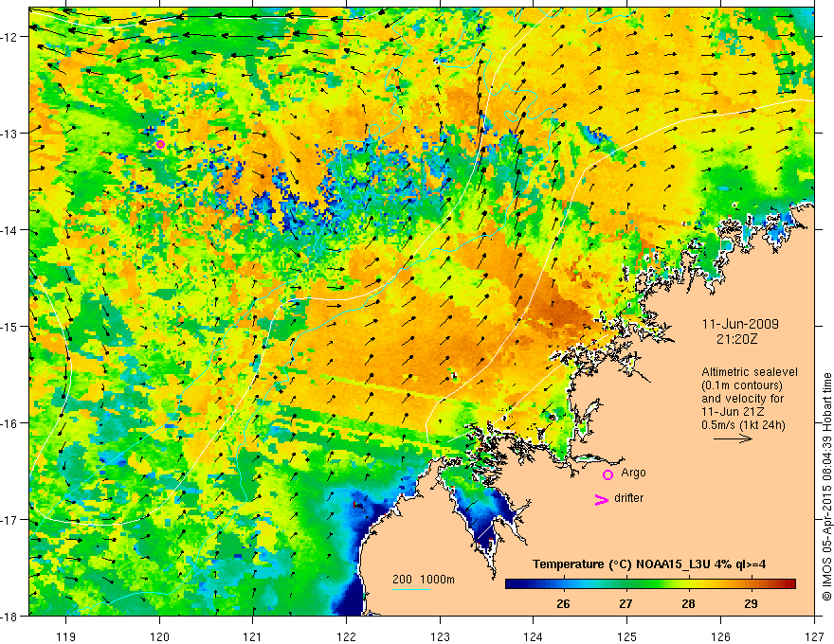
Task: Click the dark blue end of the temperature bar
Action: pyautogui.click(x=512, y=584)
